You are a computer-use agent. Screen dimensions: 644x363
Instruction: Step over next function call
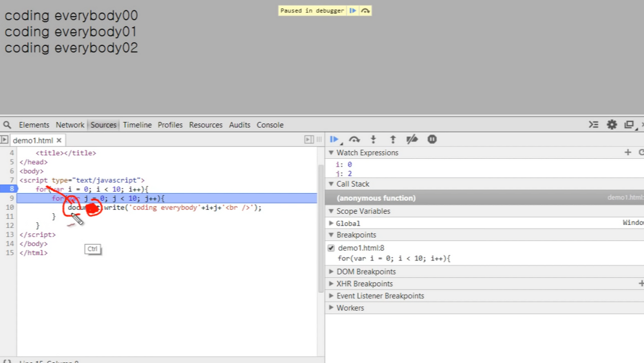tap(354, 140)
